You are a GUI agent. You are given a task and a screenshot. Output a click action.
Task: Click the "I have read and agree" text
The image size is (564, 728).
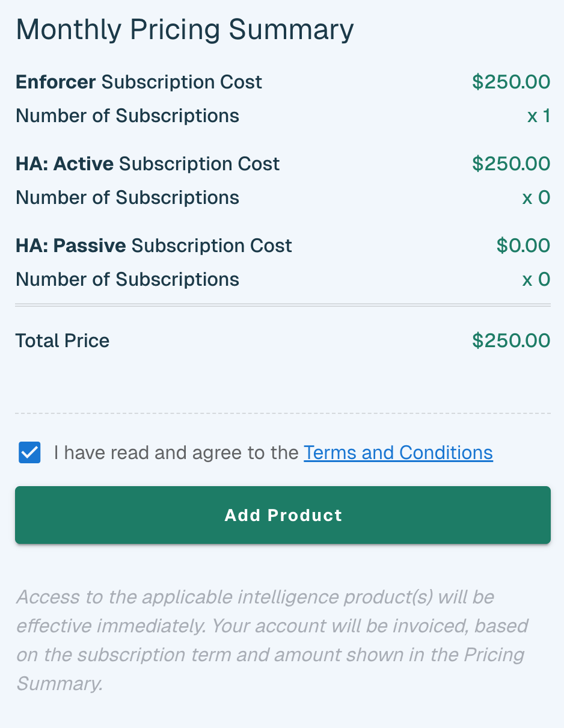[x=176, y=452]
